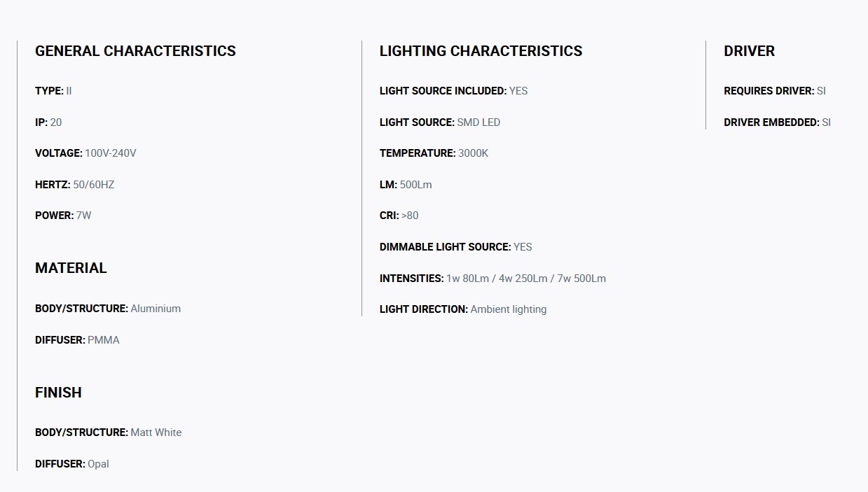Select the Light Source SMD LED line

pyautogui.click(x=440, y=122)
